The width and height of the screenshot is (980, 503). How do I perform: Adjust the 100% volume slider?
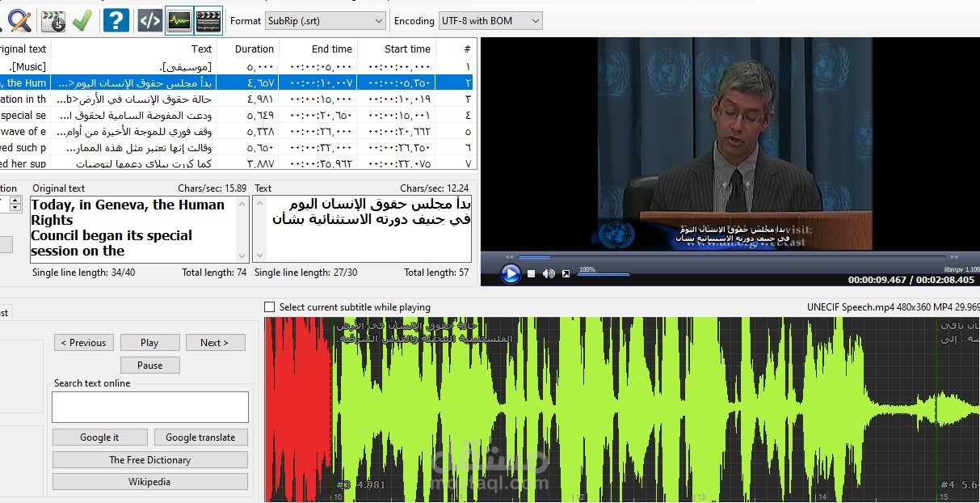[603, 275]
